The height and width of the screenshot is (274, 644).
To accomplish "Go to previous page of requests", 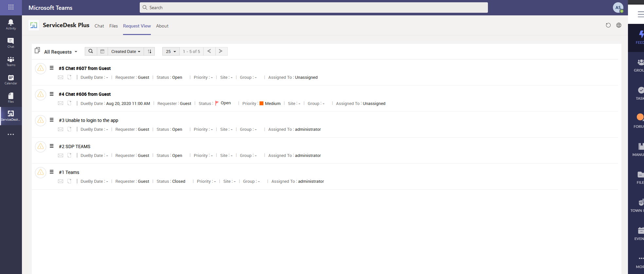I will tap(209, 51).
